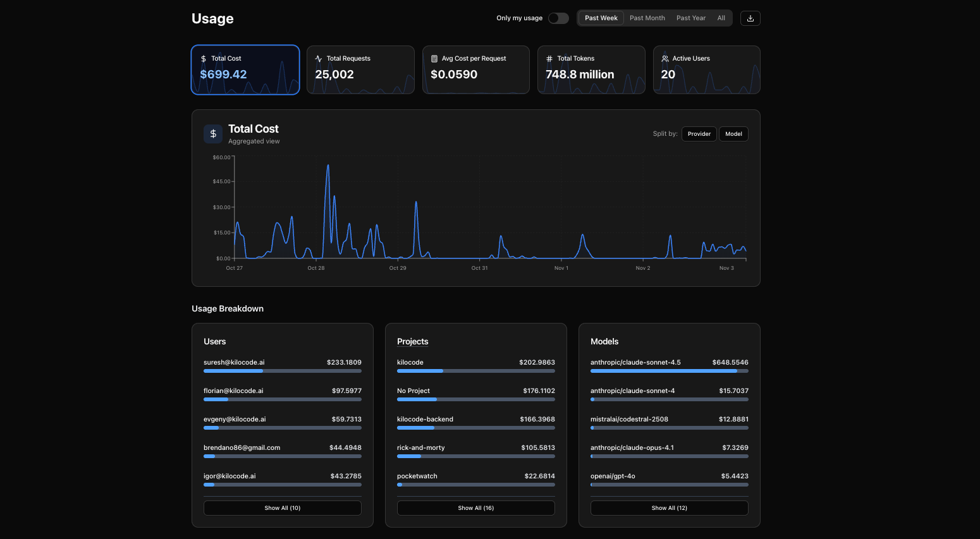Click user florian@kilocode.ai
This screenshot has width=980, height=539.
pos(233,391)
